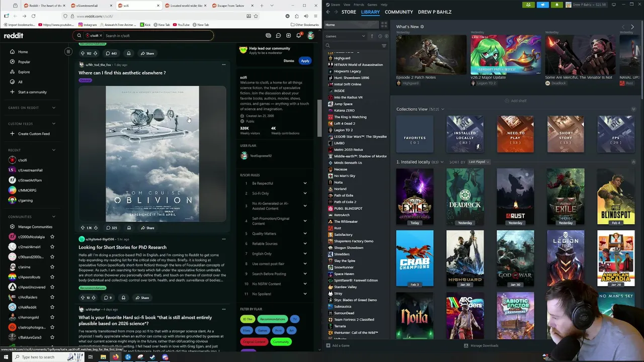This screenshot has height=362, width=644.
Task: Open File Explorer from Windows taskbar
Action: click(103, 357)
